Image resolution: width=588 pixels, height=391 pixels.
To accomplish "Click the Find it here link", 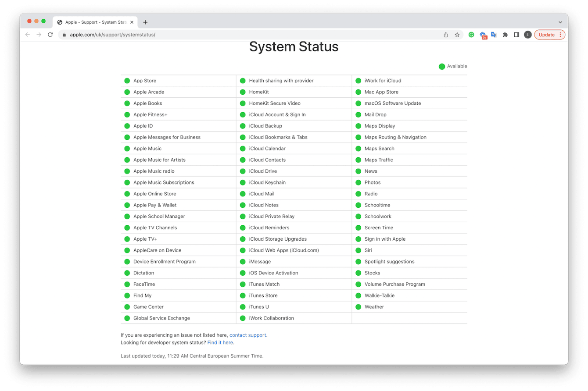I will pyautogui.click(x=220, y=342).
